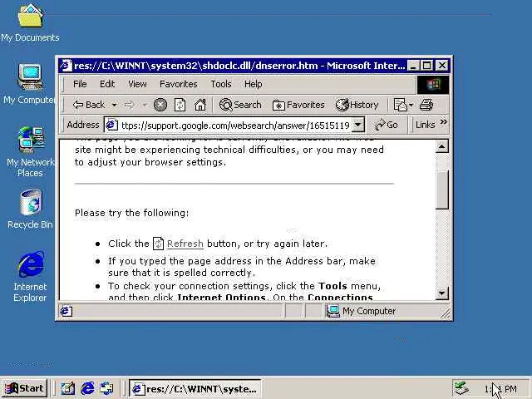Click the Links toolbar label
This screenshot has height=399, width=532.
pos(425,125)
